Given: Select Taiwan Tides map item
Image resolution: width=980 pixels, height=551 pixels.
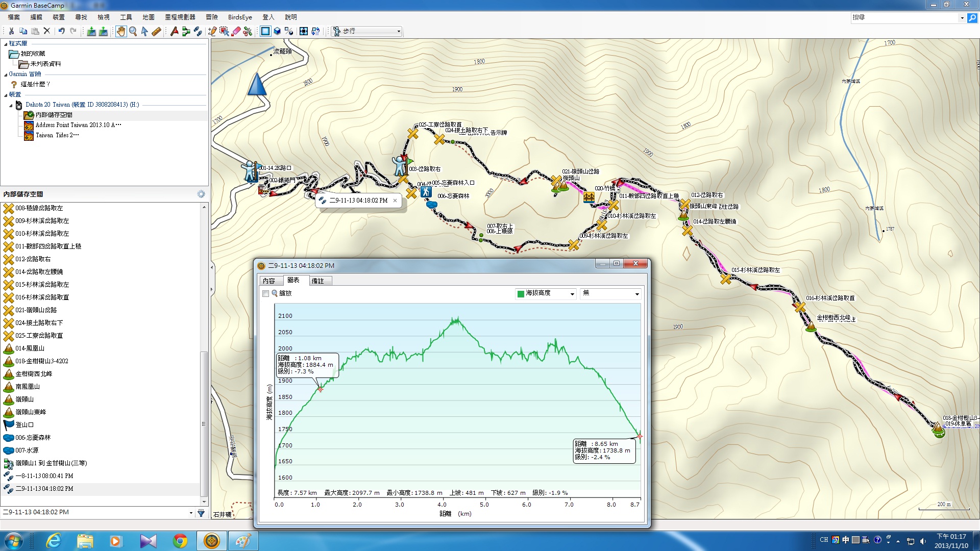Looking at the screenshot, I should [x=57, y=135].
